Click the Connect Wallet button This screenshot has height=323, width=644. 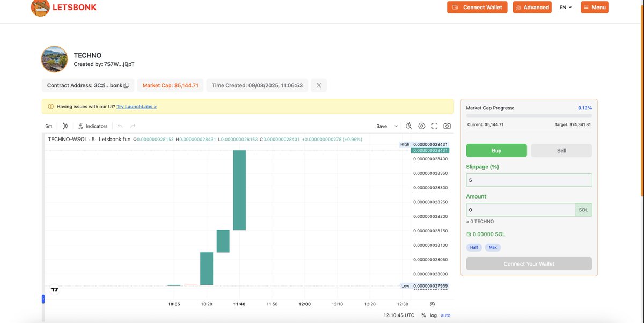pos(477,8)
